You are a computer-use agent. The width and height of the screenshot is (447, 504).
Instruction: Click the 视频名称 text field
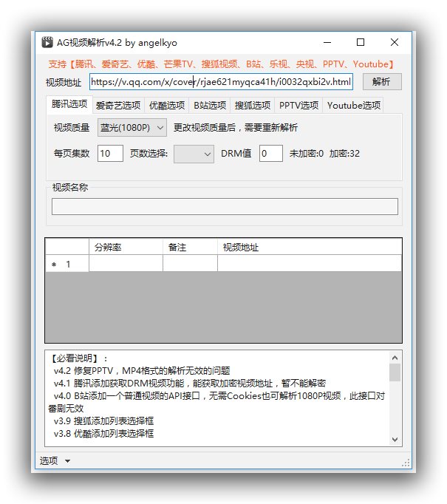click(225, 206)
